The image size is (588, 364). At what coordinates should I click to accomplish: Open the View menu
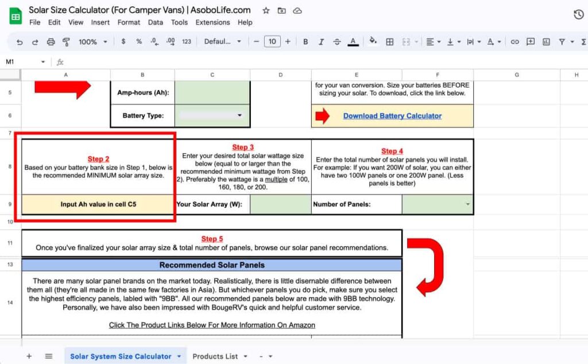click(x=76, y=22)
